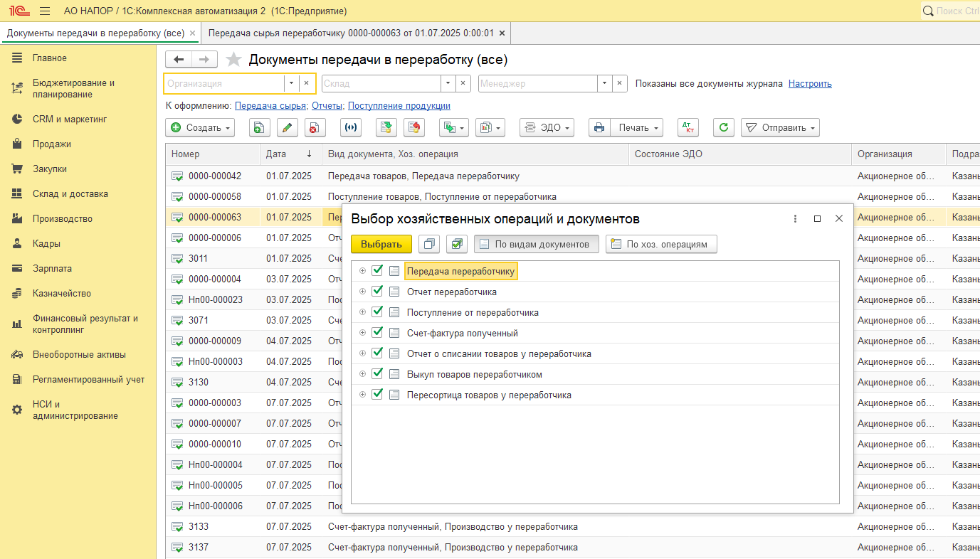
Task: Open the Производство section in sidebar
Action: coord(63,219)
